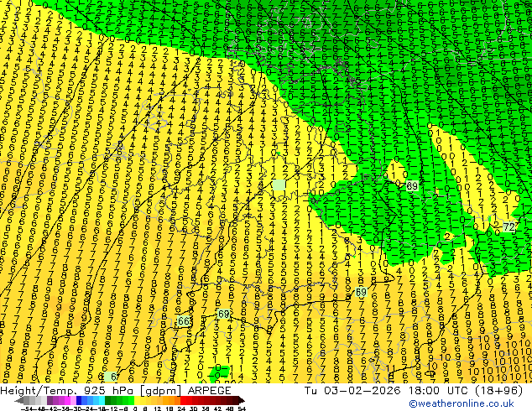532x411 pixels.
Task: Click the magenta swatch in the legend
Action: [67, 400]
